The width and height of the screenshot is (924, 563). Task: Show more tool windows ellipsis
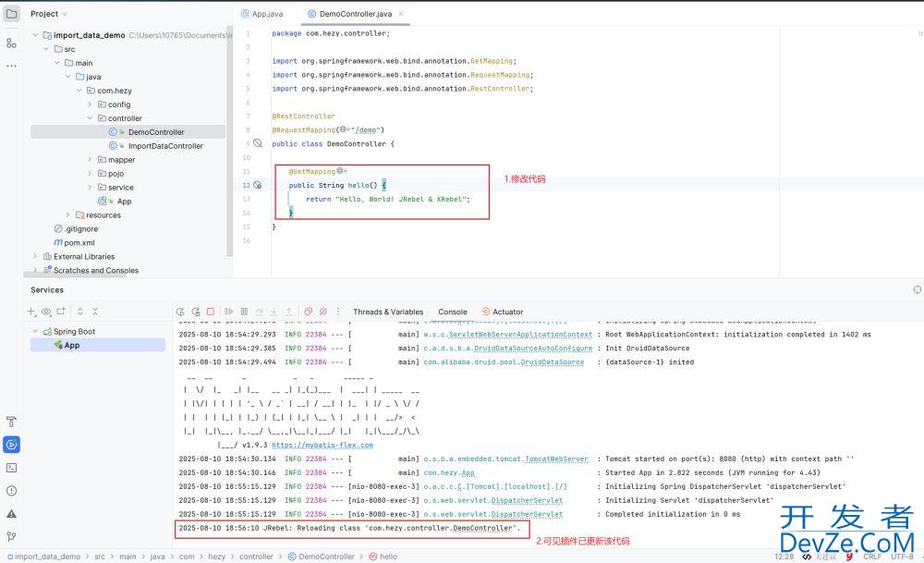click(x=11, y=66)
